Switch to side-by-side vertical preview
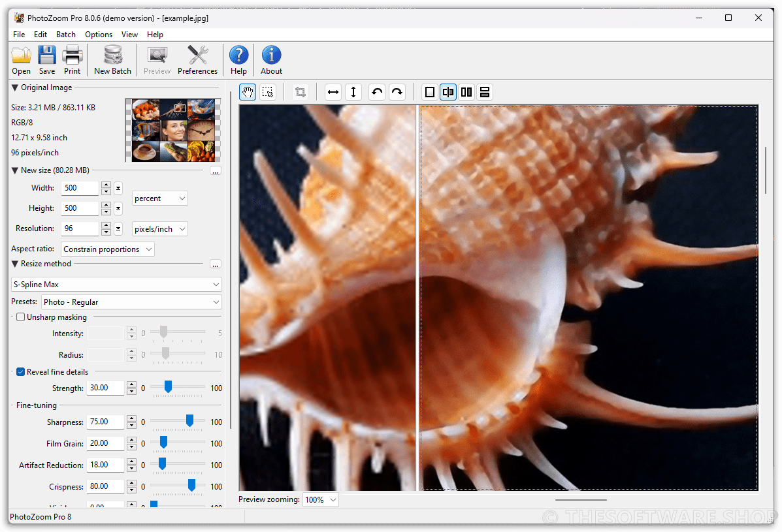 (x=466, y=92)
